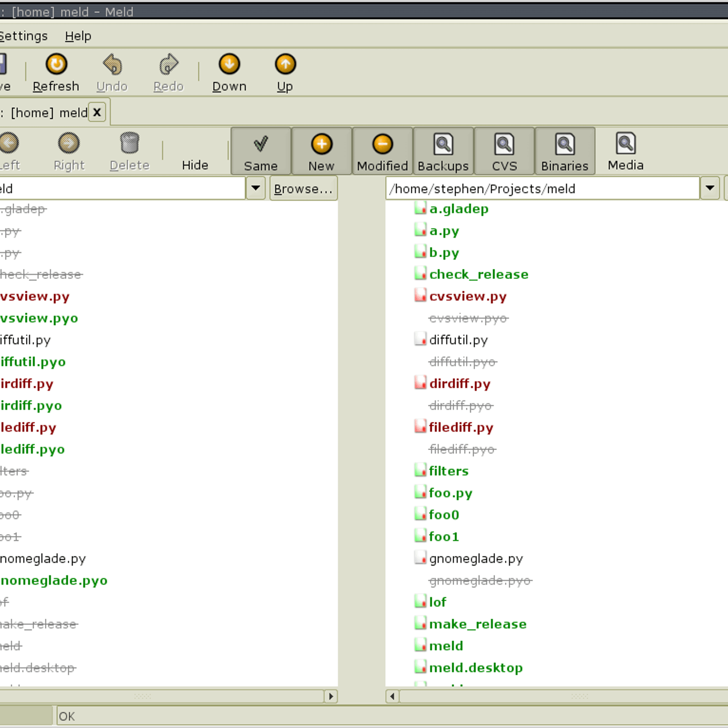This screenshot has height=728, width=728.
Task: Select diffutil.py in the left pane
Action: click(25, 340)
